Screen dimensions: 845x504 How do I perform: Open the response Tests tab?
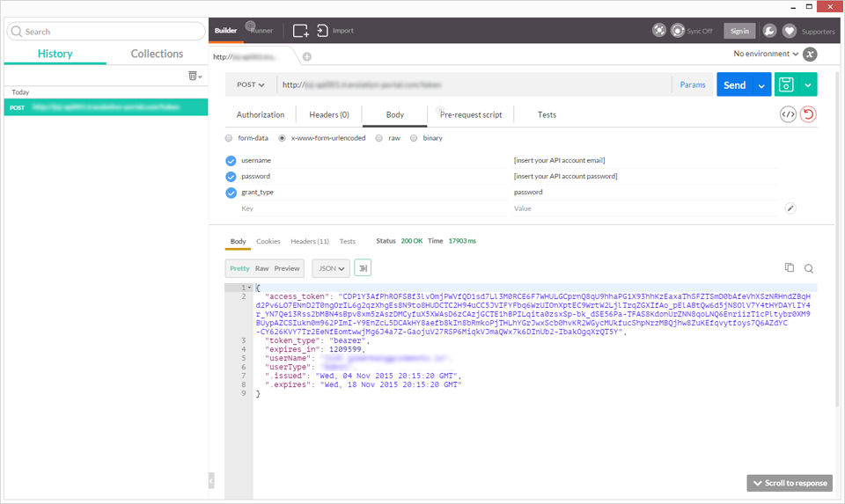pos(347,241)
